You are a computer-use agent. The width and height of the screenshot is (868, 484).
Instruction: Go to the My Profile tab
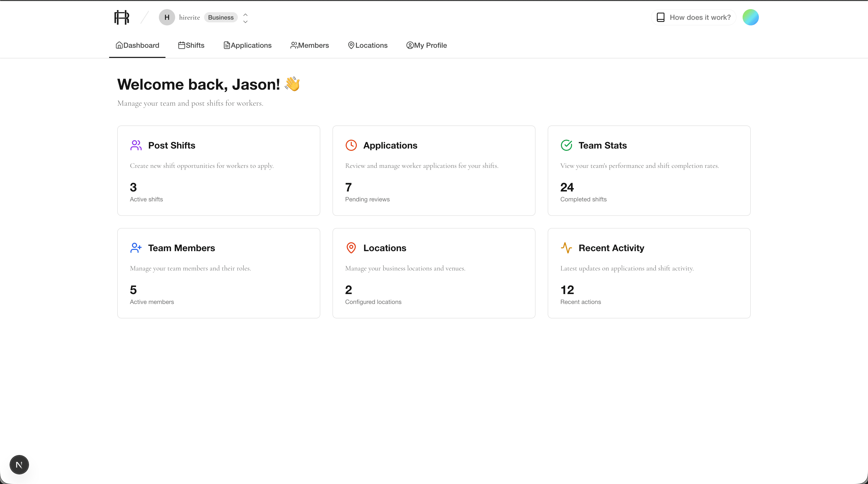tap(426, 45)
